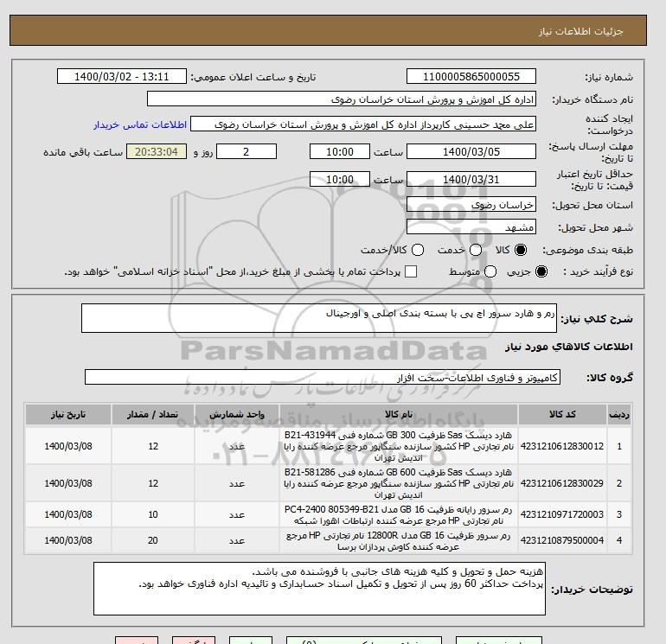This screenshot has height=644, width=666.
Task: Open the اطلاعات تماس خریدار link
Action: (x=140, y=124)
